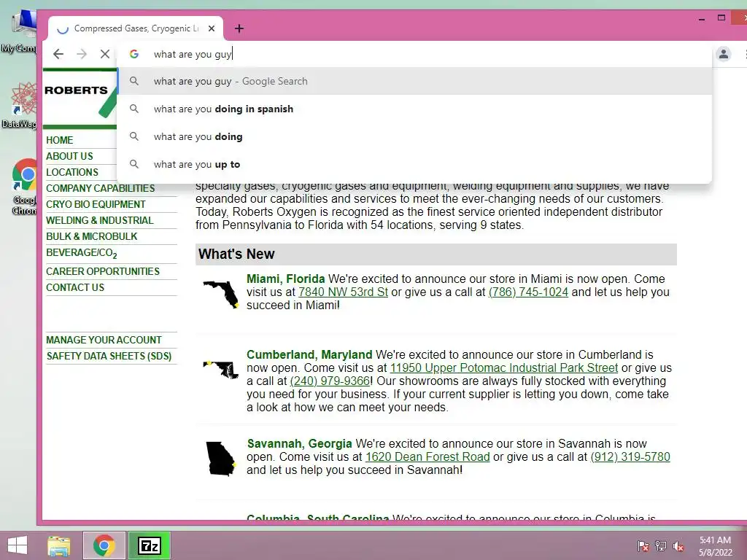
Task: Open the Google Chrome desktop shortcut
Action: coord(25,187)
